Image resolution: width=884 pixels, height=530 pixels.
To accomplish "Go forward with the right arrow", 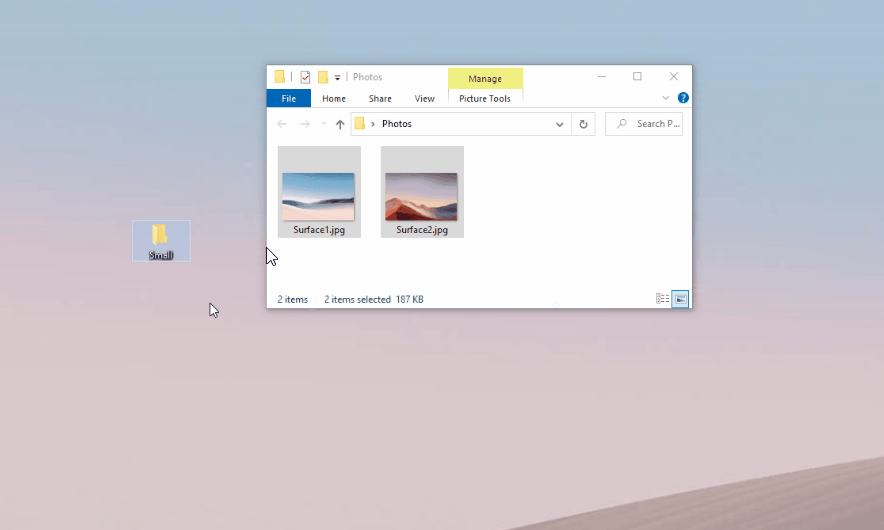I will (305, 124).
